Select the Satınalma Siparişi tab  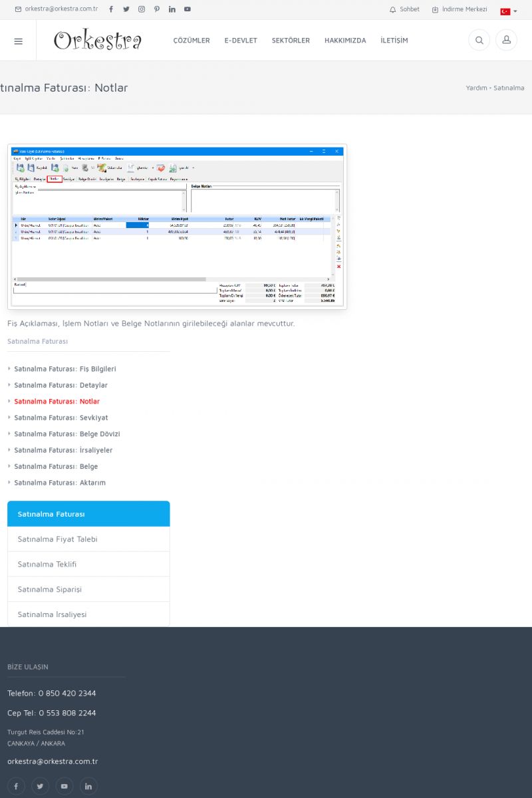click(x=50, y=589)
